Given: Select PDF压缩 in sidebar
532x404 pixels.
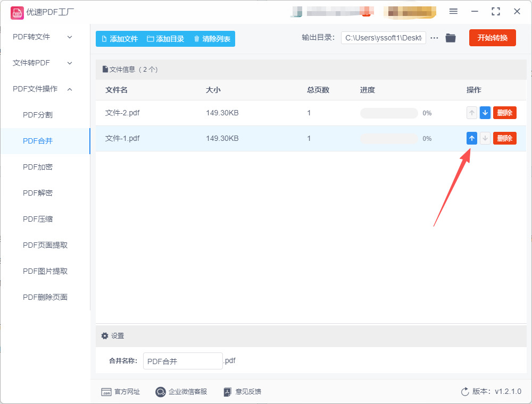Looking at the screenshot, I should pyautogui.click(x=38, y=220).
